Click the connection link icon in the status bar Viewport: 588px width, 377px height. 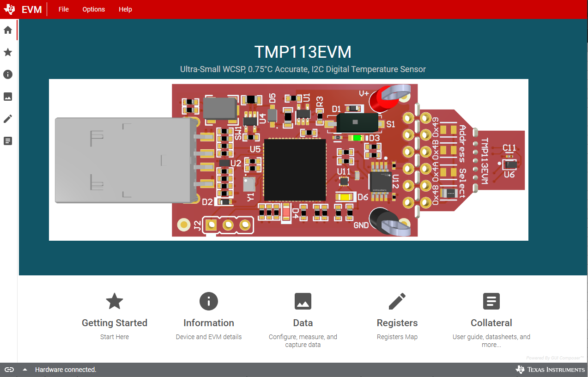click(9, 370)
